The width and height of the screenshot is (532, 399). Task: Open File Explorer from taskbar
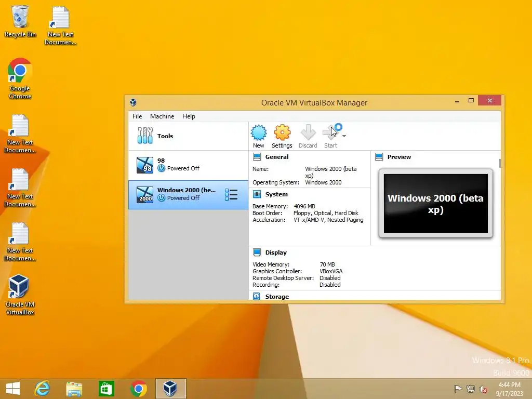point(74,389)
